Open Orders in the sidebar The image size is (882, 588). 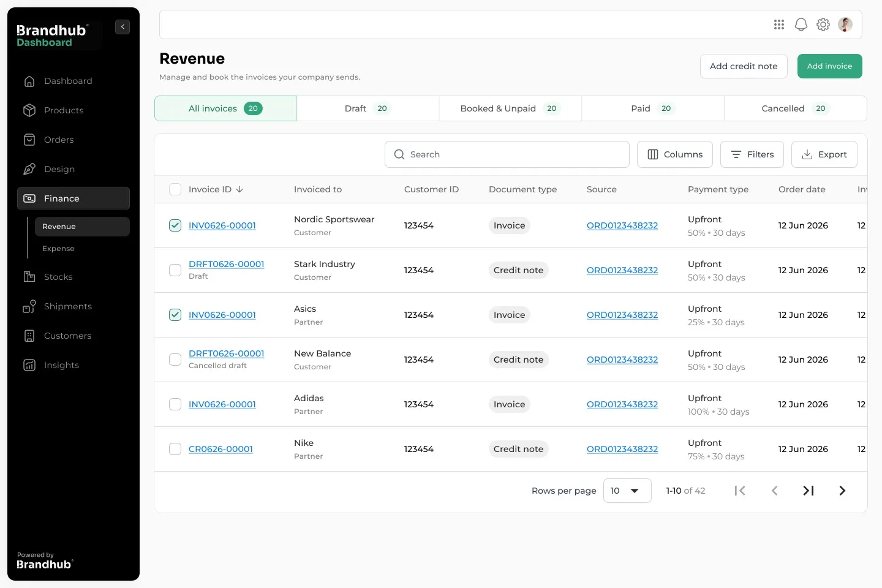coord(73,140)
